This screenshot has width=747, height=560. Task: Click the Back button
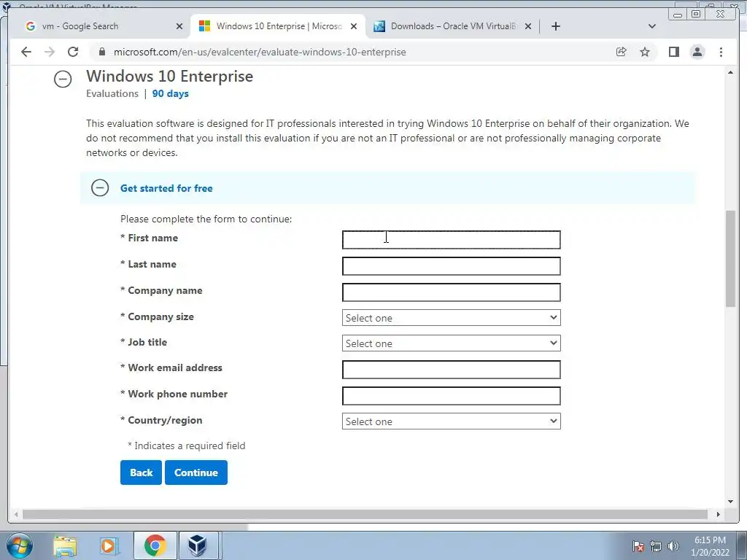141,472
